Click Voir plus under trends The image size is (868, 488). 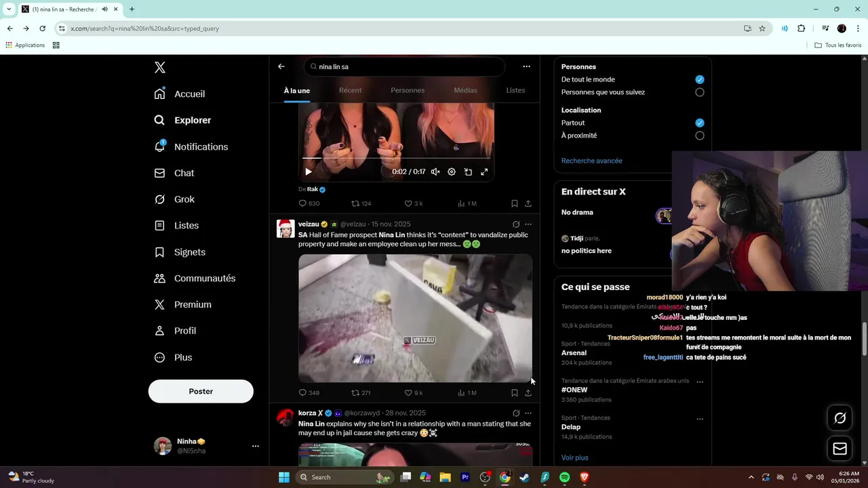point(575,457)
